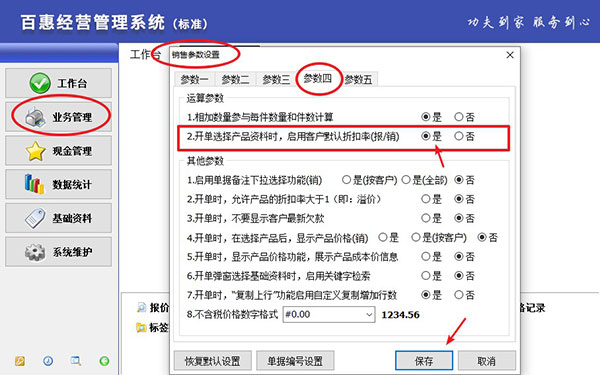Click the star icon for 现金管理
This screenshot has height=375, width=600.
click(x=35, y=151)
